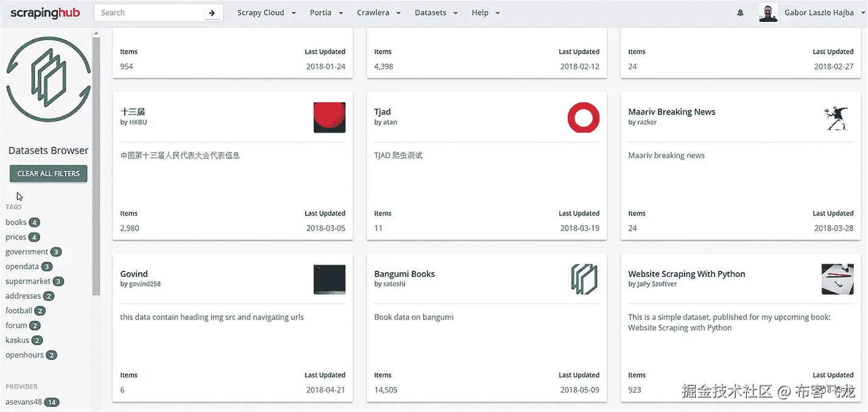Image resolution: width=868 pixels, height=412 pixels.
Task: Click the sidebar vertical scrollbar
Action: click(x=96, y=166)
